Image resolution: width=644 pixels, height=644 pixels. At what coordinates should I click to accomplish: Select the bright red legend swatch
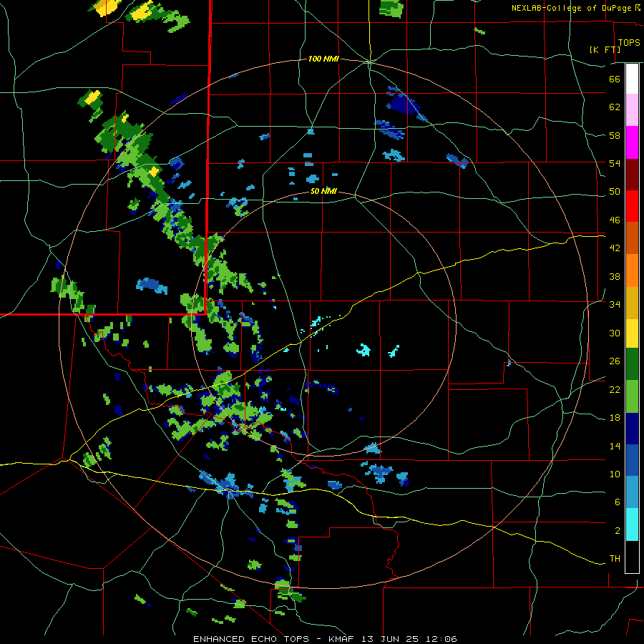click(x=632, y=207)
